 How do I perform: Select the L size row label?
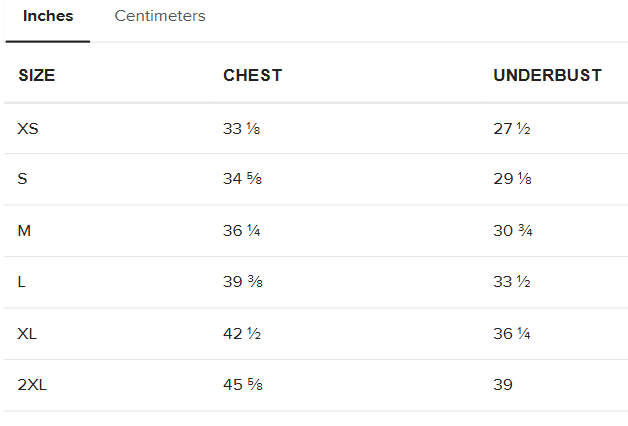click(22, 282)
